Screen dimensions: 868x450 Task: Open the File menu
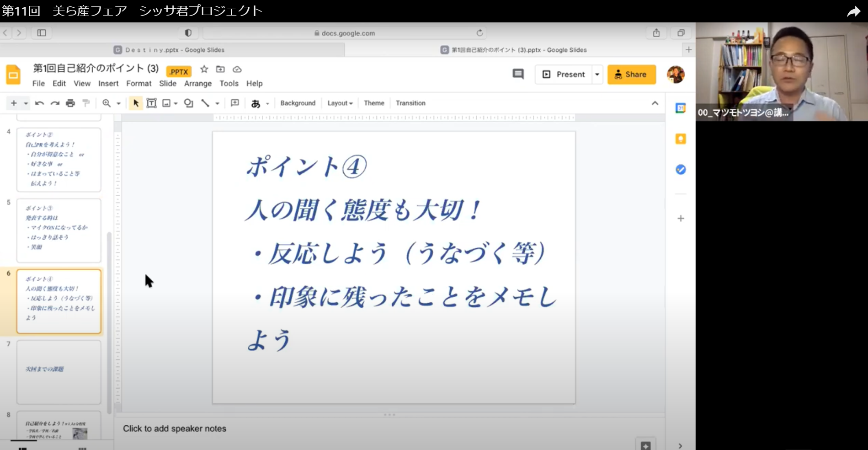(38, 84)
